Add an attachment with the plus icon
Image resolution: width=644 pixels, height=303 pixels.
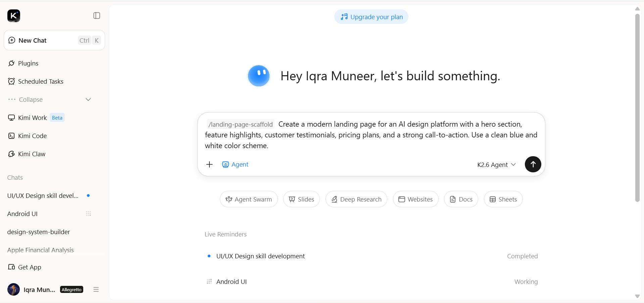tap(209, 164)
